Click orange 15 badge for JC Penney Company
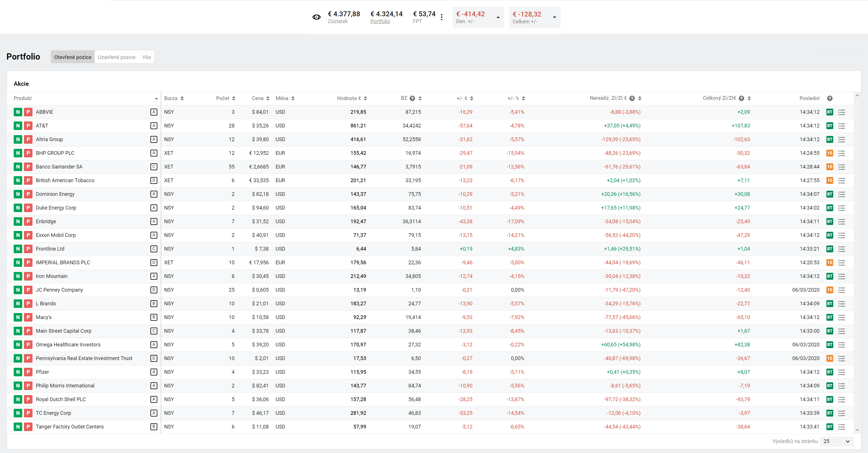868x453 pixels. point(830,290)
